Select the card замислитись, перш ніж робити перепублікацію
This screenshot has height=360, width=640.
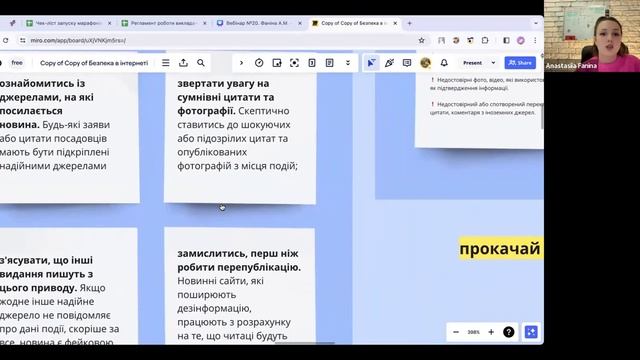tap(240, 286)
